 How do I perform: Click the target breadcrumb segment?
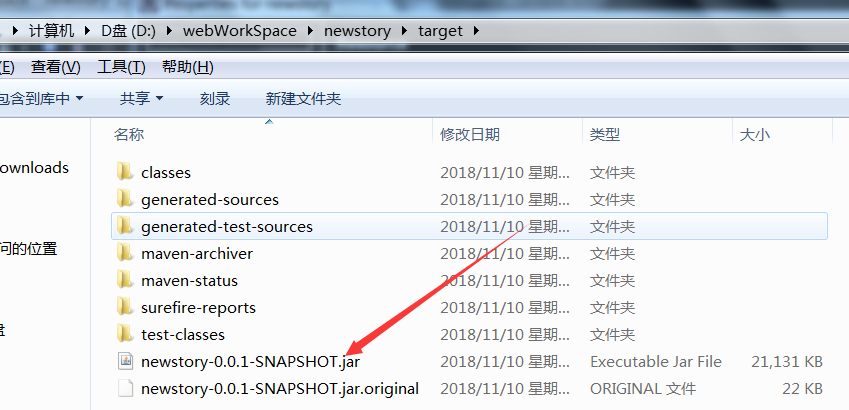pyautogui.click(x=440, y=31)
